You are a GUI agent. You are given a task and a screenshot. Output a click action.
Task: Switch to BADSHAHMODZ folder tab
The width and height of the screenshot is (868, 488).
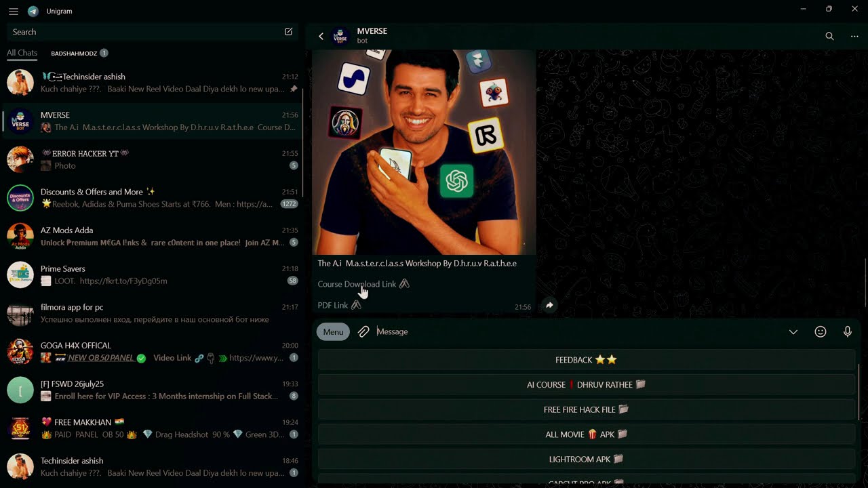tap(79, 53)
